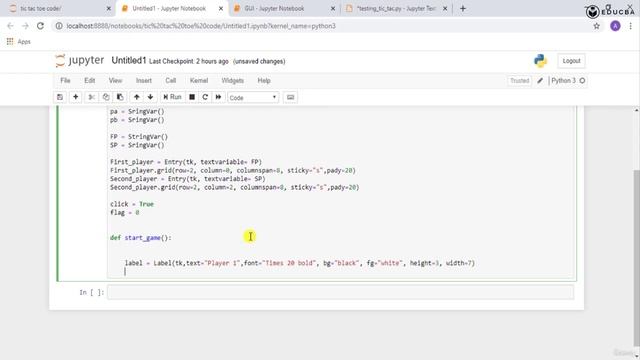The width and height of the screenshot is (640, 360).
Task: Open the Widgets menu
Action: click(233, 80)
